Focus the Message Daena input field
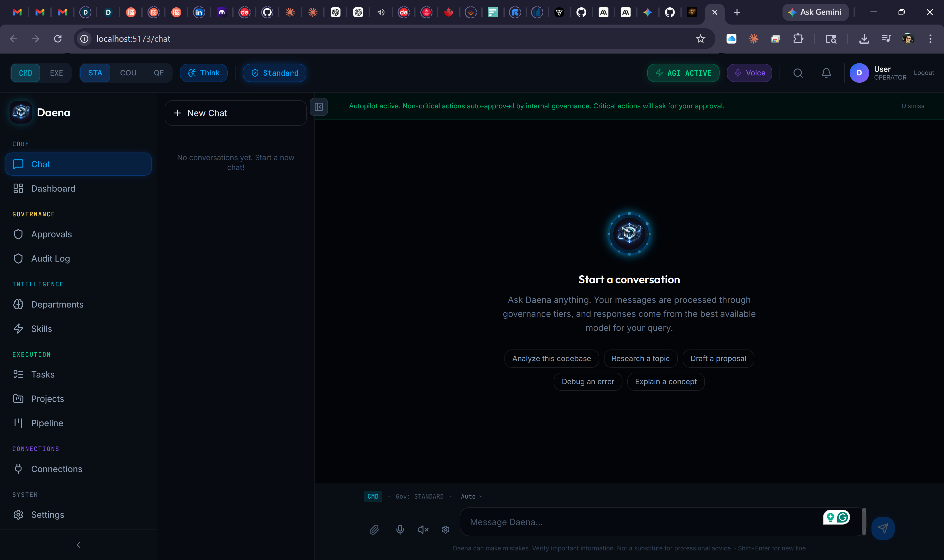This screenshot has width=944, height=560. 642,522
